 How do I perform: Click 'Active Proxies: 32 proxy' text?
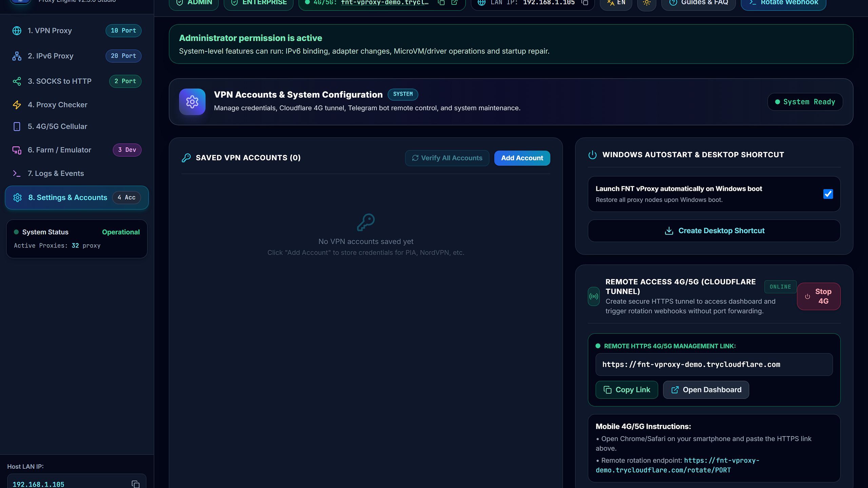tap(57, 246)
